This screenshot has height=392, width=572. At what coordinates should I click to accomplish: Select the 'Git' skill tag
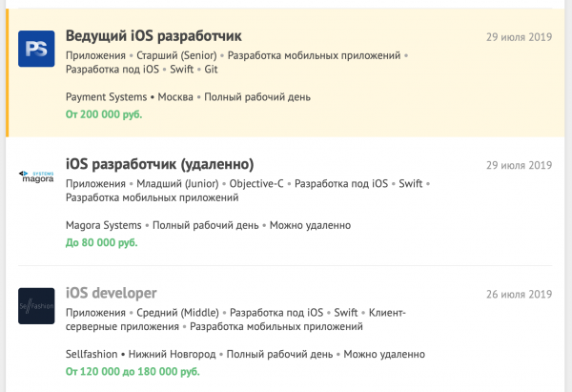point(212,70)
